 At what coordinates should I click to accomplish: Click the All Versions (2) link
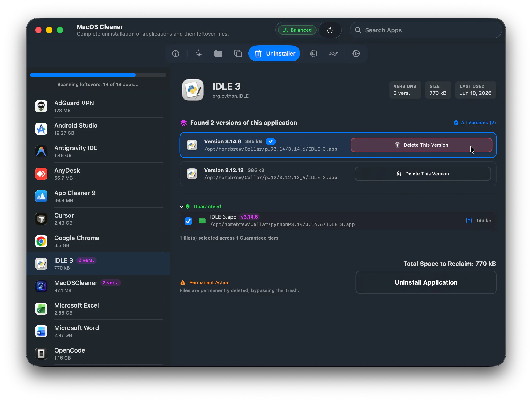[x=475, y=123]
